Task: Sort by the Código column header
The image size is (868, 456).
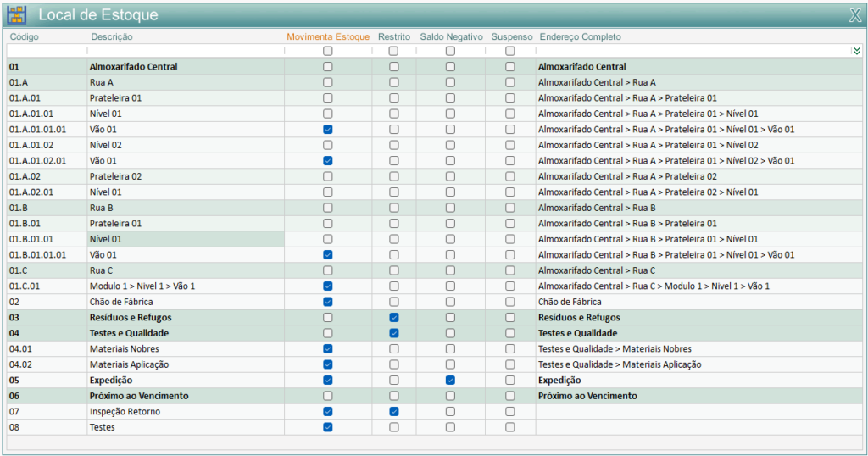Action: tap(24, 37)
